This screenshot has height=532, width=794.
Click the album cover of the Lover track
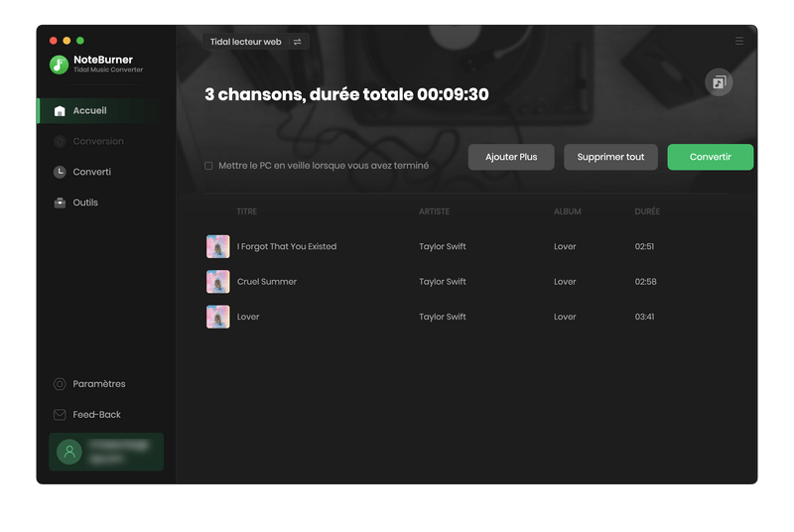click(217, 317)
